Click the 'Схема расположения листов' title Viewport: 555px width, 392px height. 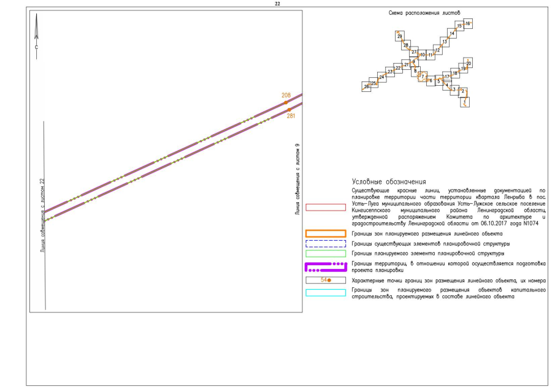[x=424, y=13]
